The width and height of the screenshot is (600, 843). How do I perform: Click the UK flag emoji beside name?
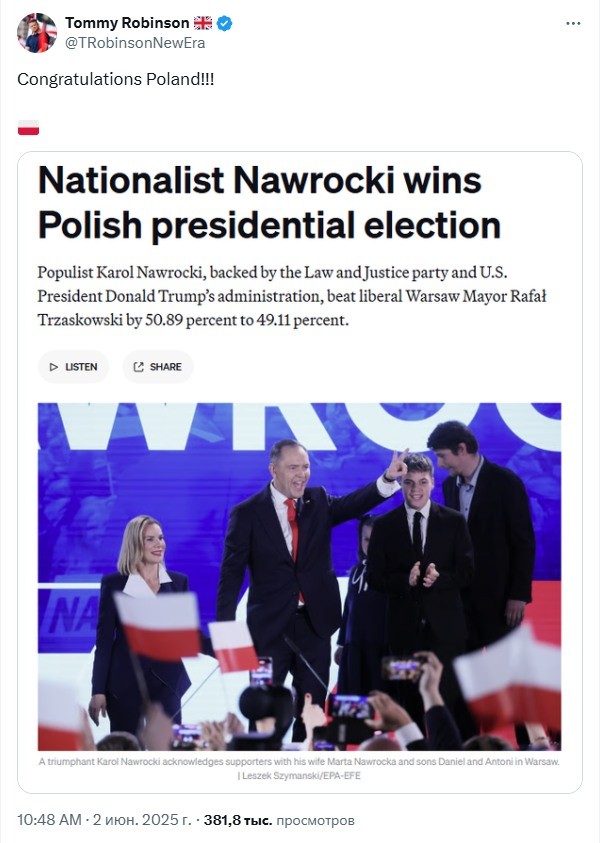click(203, 23)
